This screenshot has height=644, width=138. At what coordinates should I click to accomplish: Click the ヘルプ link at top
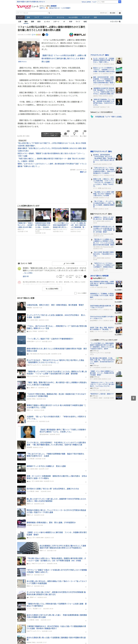click(x=94, y=2)
